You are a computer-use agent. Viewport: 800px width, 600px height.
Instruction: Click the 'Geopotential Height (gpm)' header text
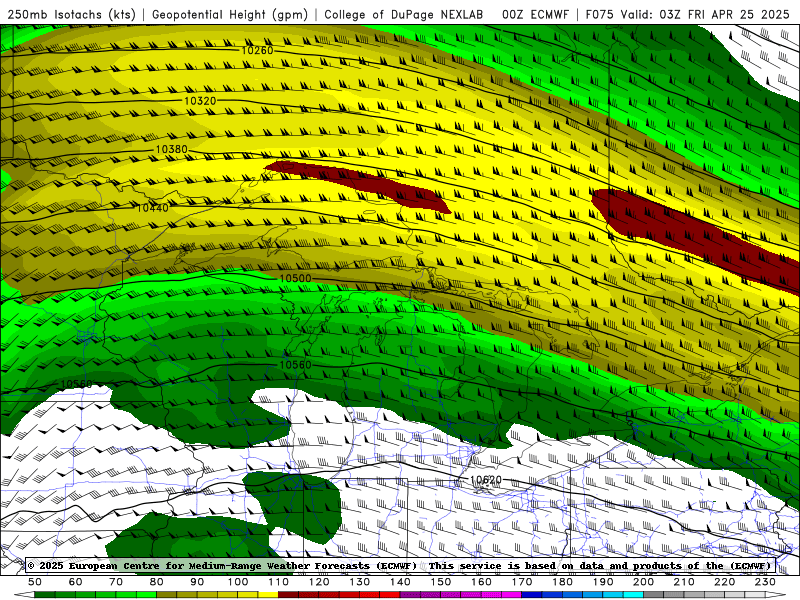pos(230,15)
